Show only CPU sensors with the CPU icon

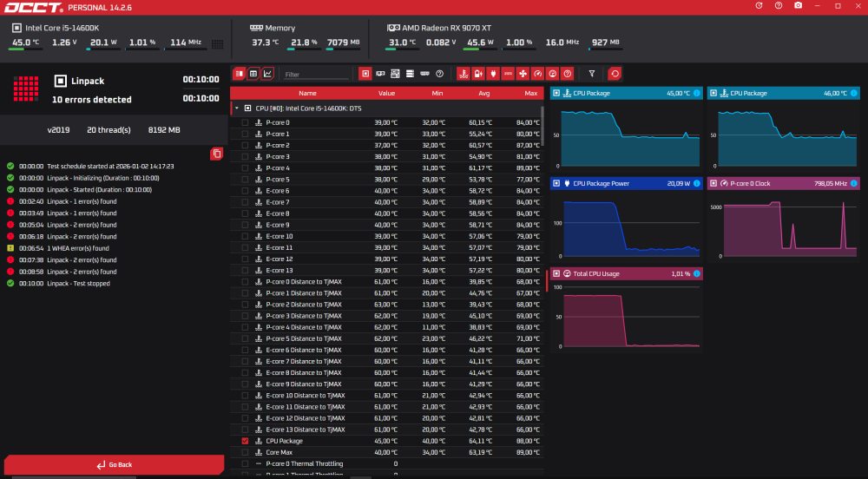coord(365,74)
